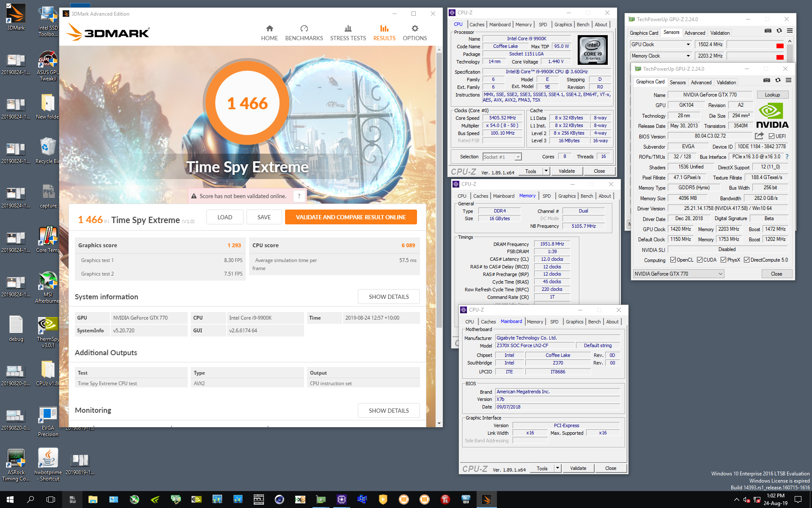Switch to Sensors tab in front GPU-Z
Screen dimensions: 812x508
click(678, 83)
